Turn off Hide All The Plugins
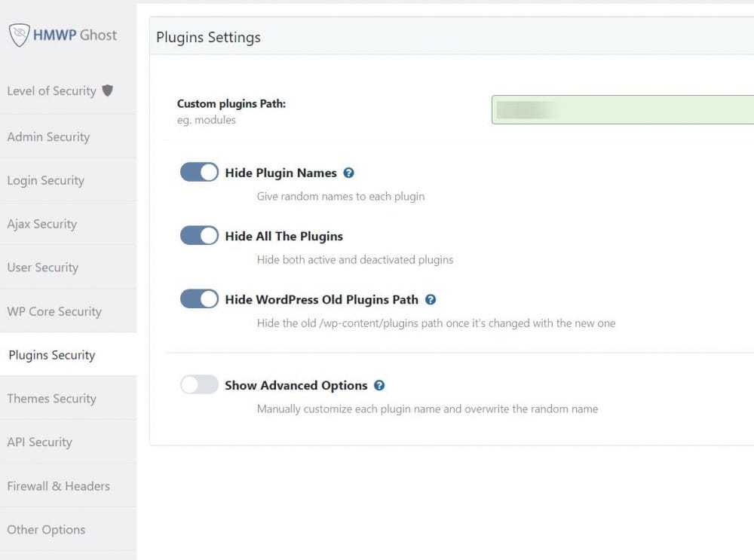The image size is (754, 560). [x=198, y=235]
